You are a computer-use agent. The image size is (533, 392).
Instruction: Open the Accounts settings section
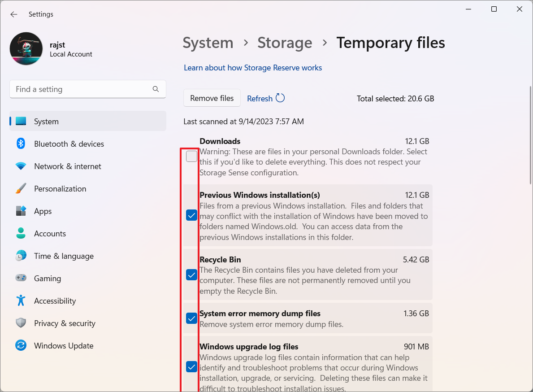coord(50,234)
